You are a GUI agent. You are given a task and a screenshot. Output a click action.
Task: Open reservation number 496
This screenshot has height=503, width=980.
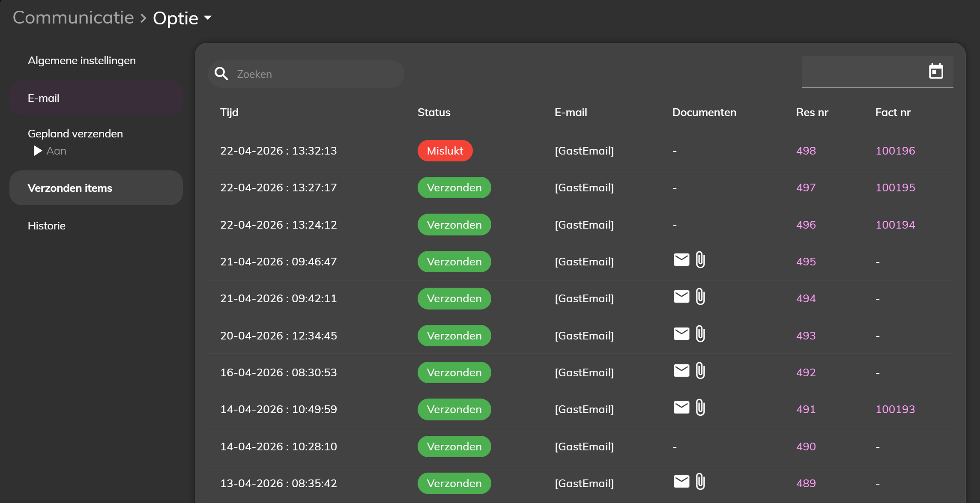tap(806, 225)
